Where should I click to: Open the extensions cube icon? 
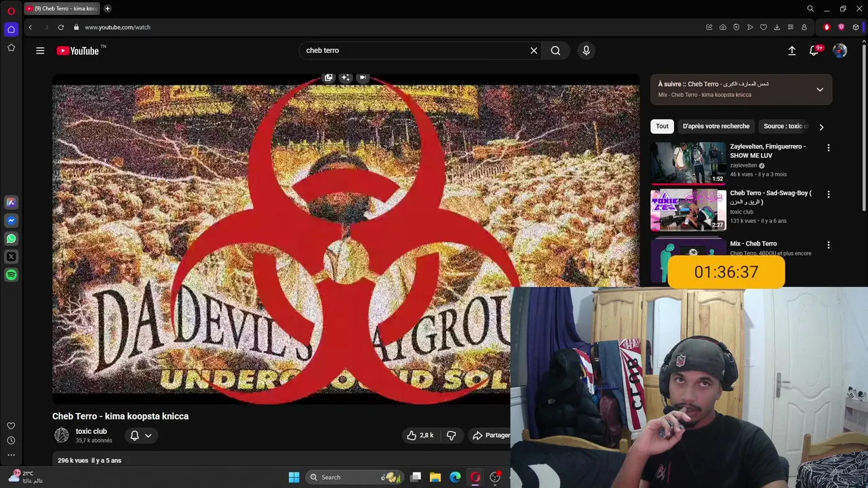[x=856, y=27]
